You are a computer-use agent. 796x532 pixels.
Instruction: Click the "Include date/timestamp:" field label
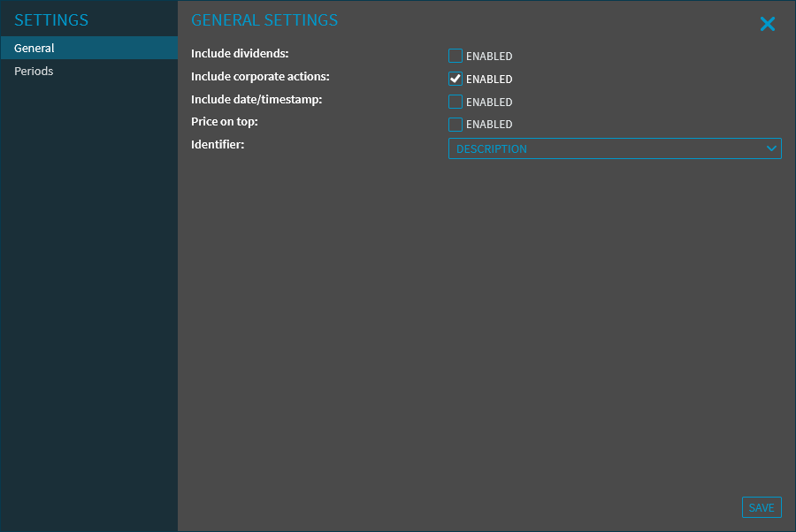[256, 99]
